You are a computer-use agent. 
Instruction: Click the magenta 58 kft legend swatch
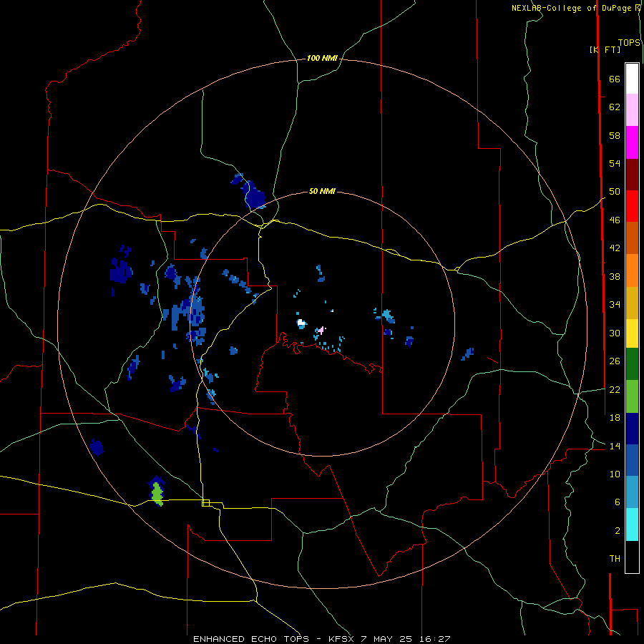(632, 142)
